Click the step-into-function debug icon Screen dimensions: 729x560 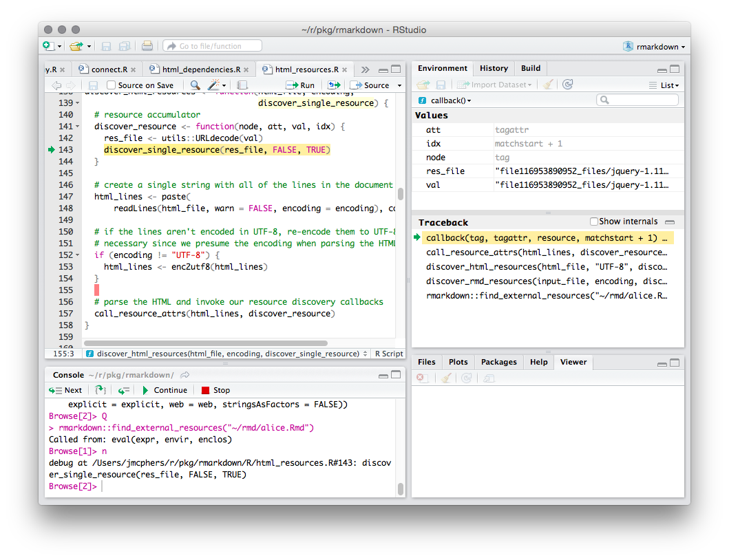tap(99, 390)
